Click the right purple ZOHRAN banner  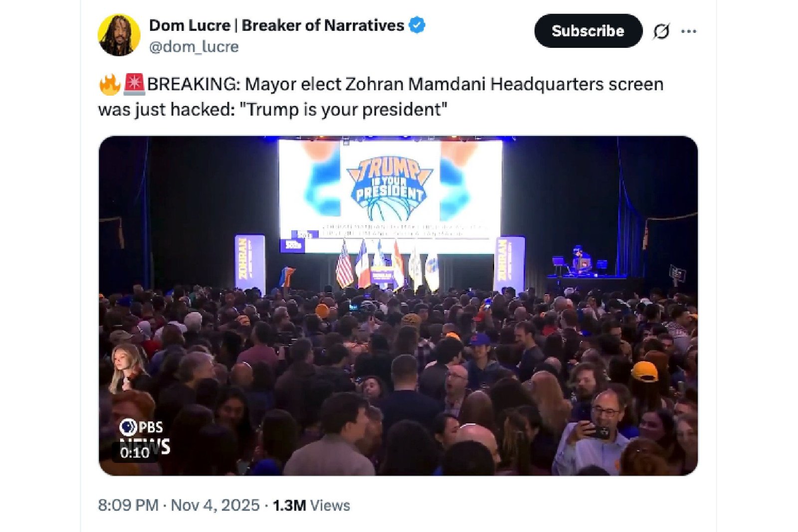[x=509, y=265]
